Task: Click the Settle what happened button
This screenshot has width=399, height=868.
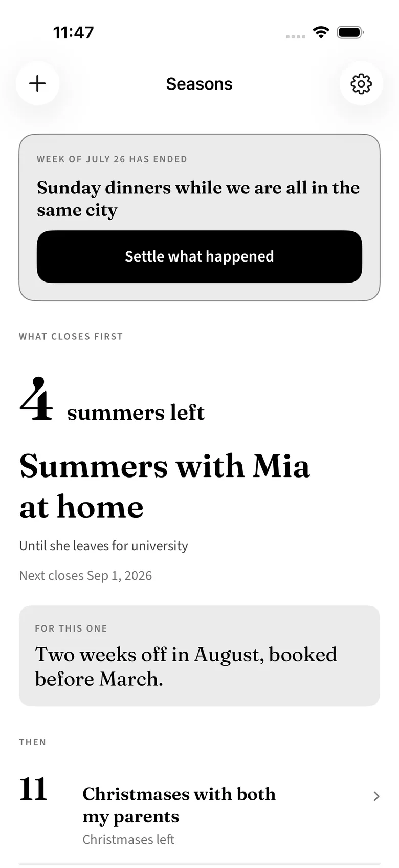Action: tap(199, 256)
